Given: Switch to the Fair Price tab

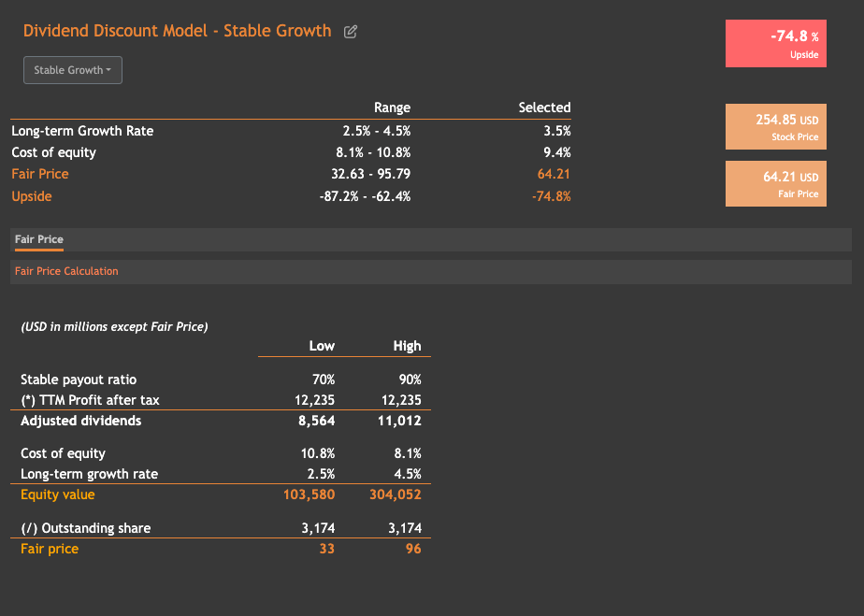Looking at the screenshot, I should click(37, 239).
